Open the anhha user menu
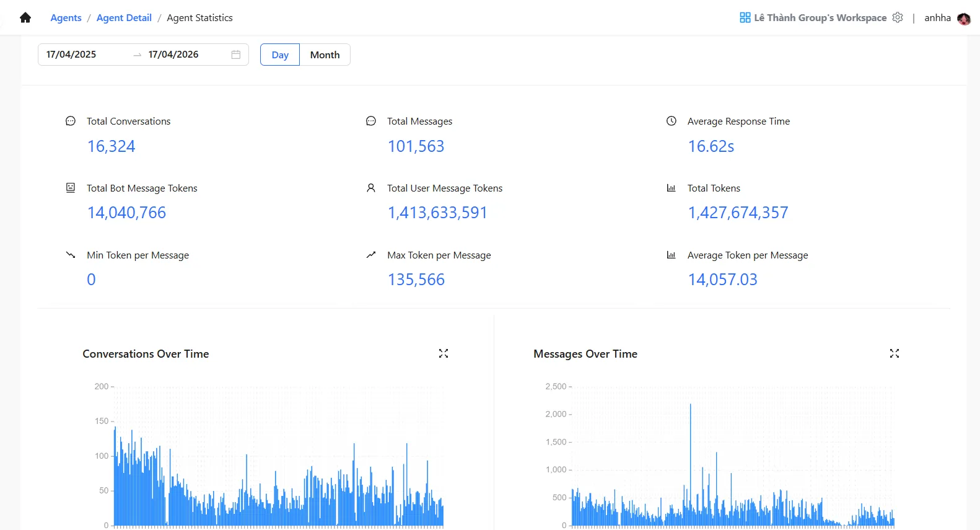 point(937,18)
